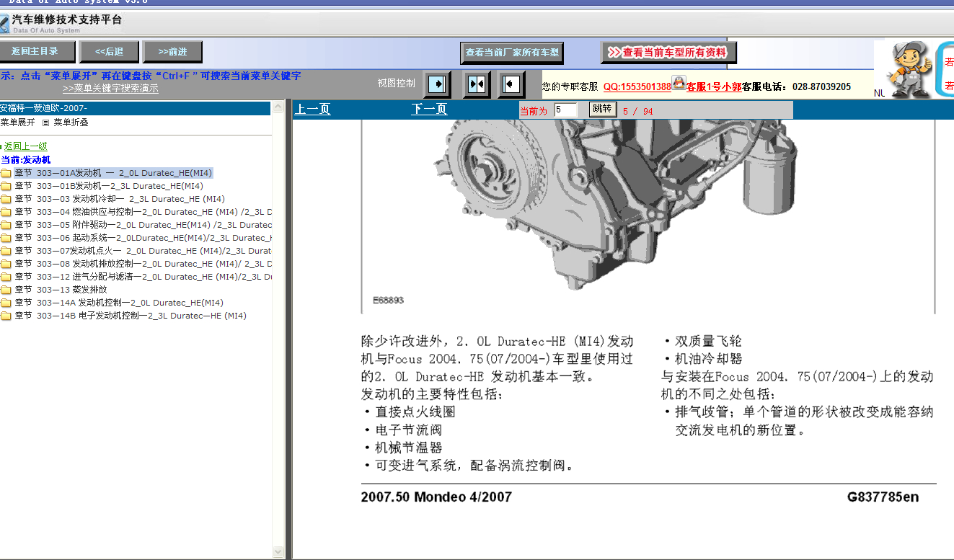This screenshot has width=954, height=560.
Task: Click the platform logo icon at top left
Action: click(x=4, y=25)
